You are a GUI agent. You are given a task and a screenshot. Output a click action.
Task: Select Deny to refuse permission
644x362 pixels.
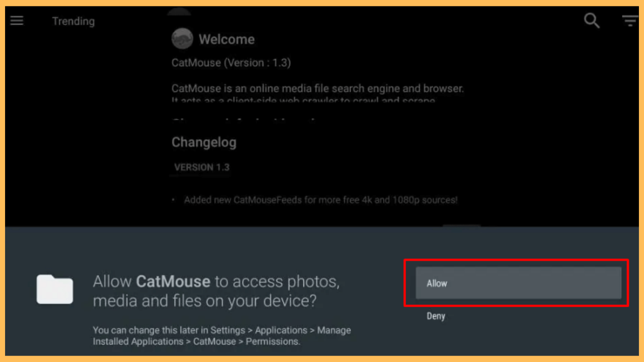[x=436, y=316]
